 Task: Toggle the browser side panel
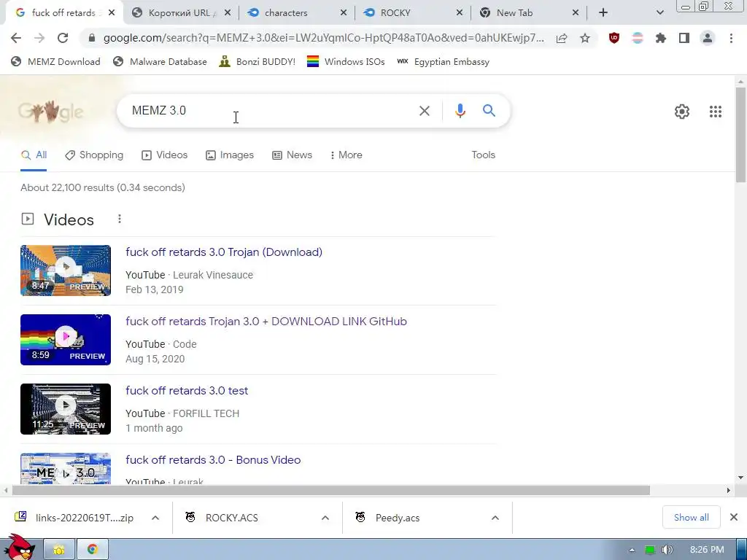684,38
